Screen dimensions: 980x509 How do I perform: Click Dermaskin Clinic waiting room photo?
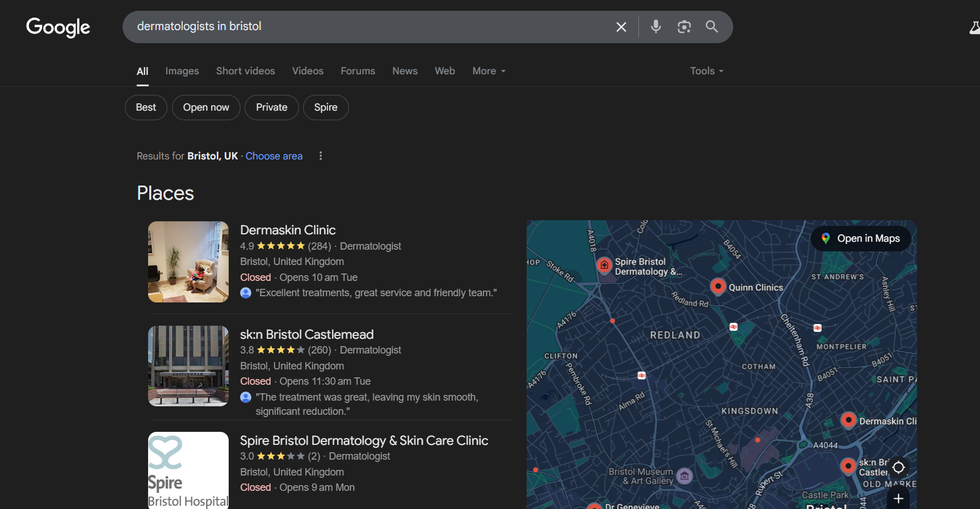(188, 262)
